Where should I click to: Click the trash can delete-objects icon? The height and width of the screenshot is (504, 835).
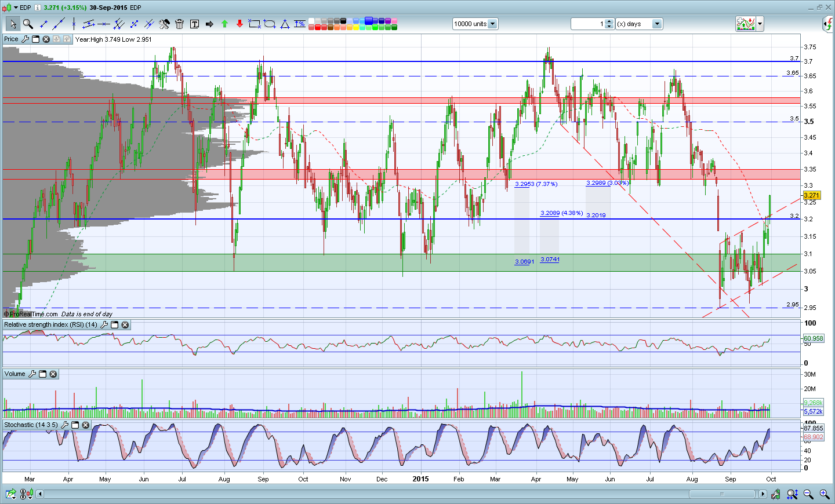[179, 24]
